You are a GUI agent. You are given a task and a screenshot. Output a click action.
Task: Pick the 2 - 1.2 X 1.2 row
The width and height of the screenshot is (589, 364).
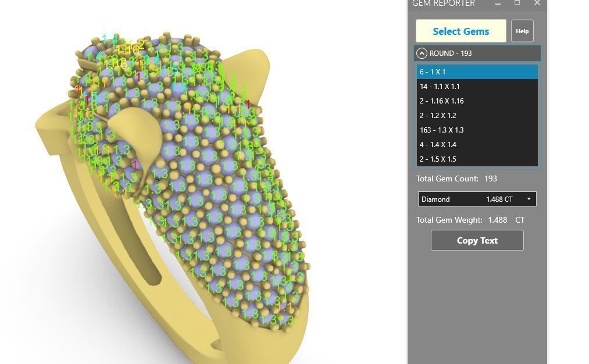tap(477, 115)
